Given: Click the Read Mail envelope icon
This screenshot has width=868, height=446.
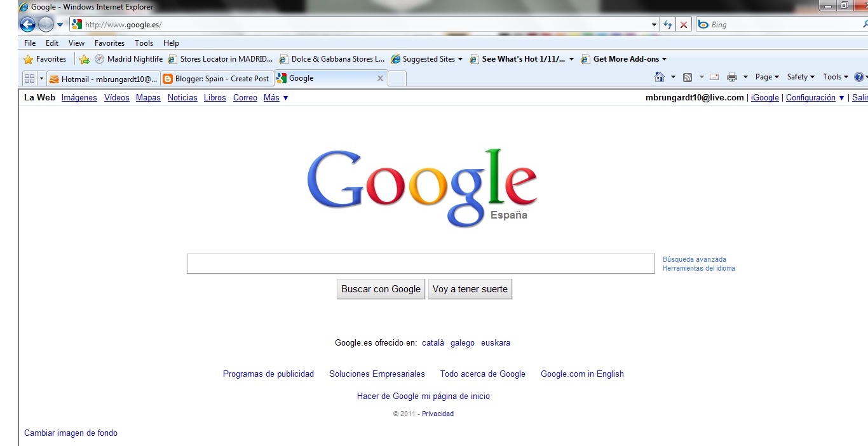Looking at the screenshot, I should coord(714,77).
